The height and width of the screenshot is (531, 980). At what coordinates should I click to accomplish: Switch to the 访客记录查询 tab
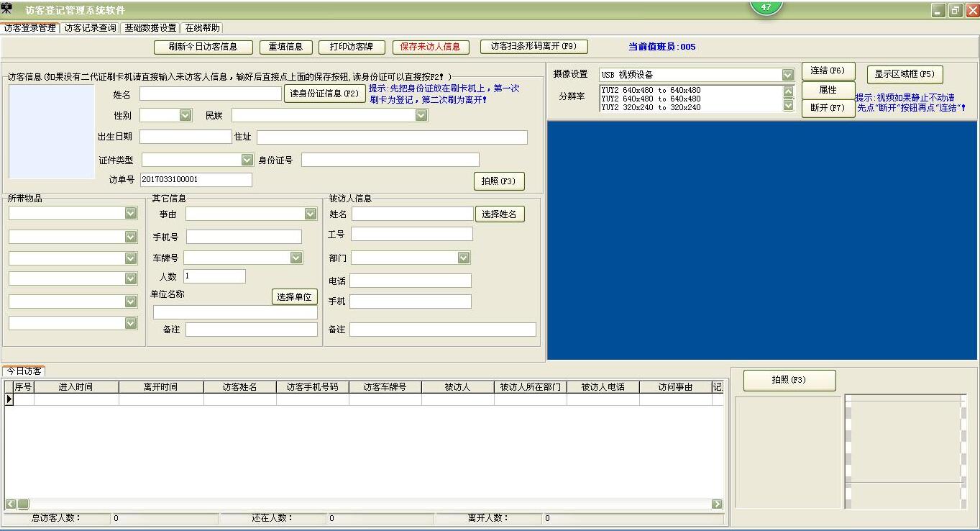coord(88,27)
